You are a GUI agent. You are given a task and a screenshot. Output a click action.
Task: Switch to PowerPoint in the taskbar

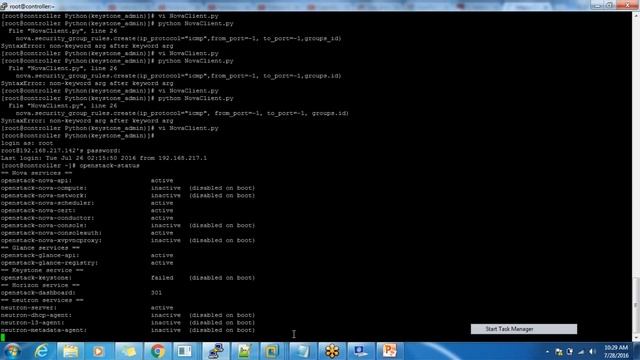click(389, 351)
